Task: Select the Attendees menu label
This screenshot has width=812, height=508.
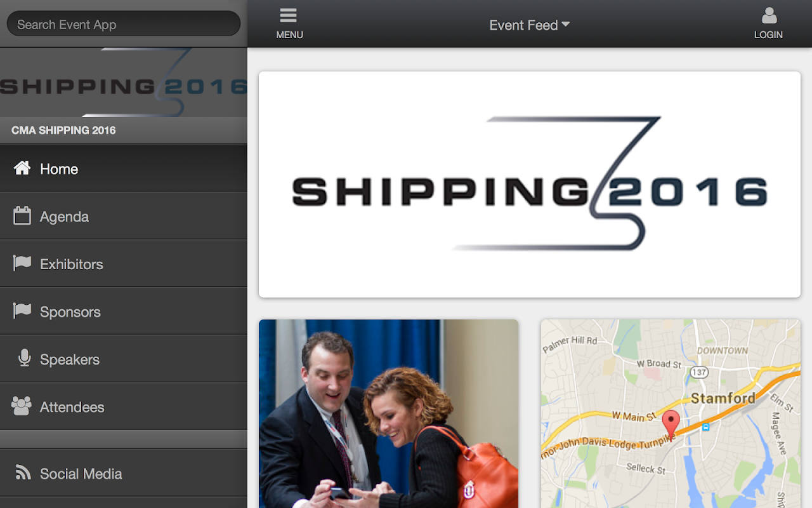Action: click(72, 407)
